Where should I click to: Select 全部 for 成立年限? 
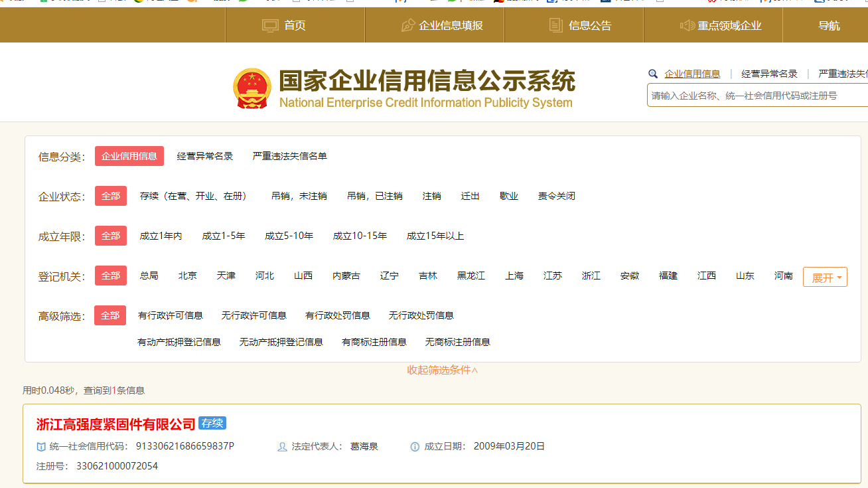point(111,236)
